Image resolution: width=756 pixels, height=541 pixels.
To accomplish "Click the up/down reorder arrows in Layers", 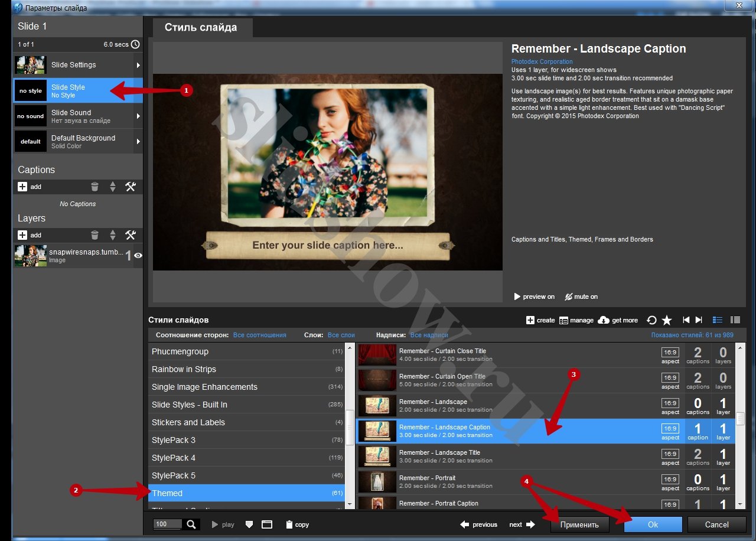I will point(113,235).
